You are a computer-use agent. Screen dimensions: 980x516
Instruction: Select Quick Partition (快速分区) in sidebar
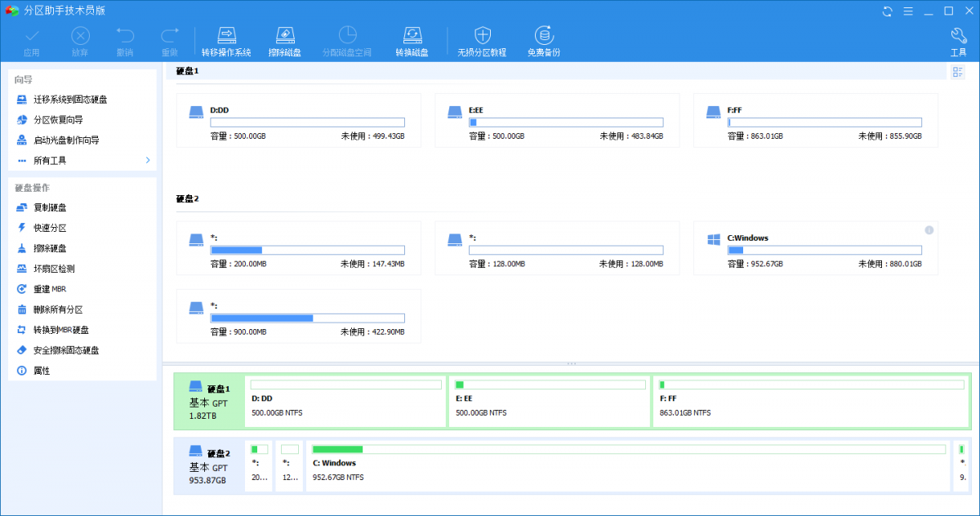coord(49,227)
